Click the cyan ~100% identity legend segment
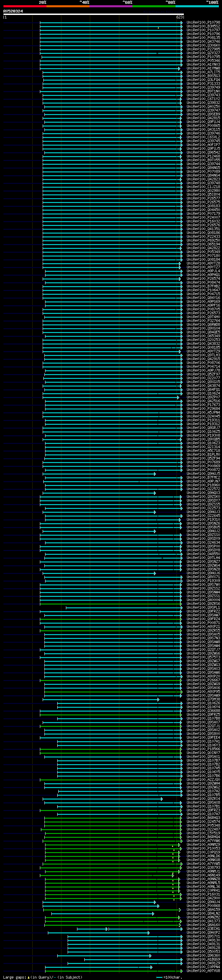 point(197,6)
